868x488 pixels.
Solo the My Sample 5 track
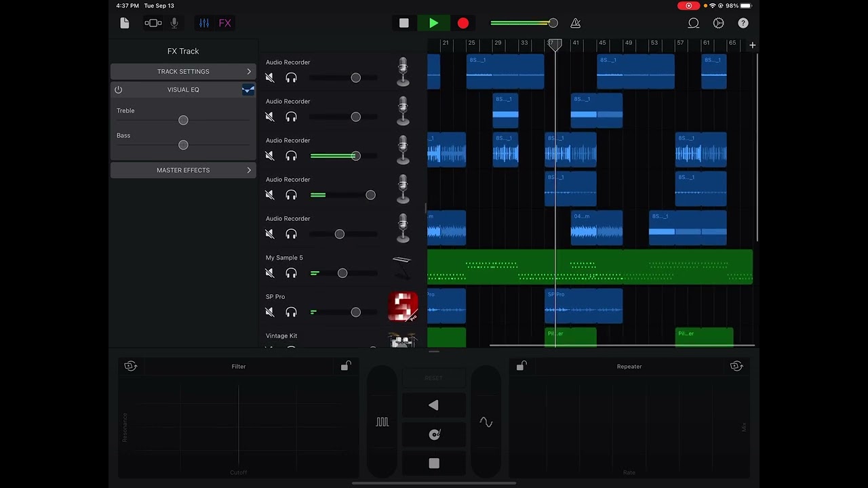pyautogui.click(x=291, y=273)
